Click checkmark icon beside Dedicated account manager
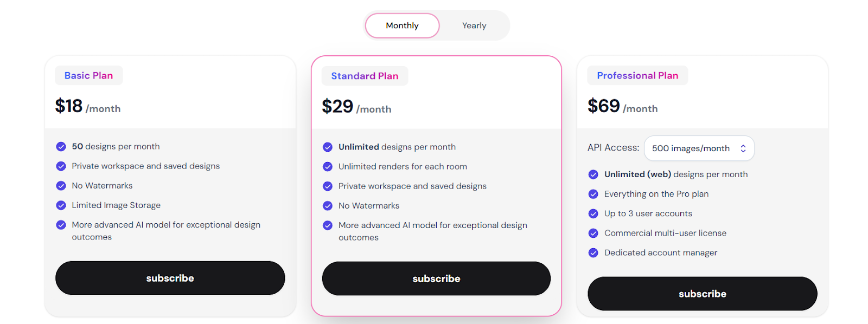 pos(593,252)
